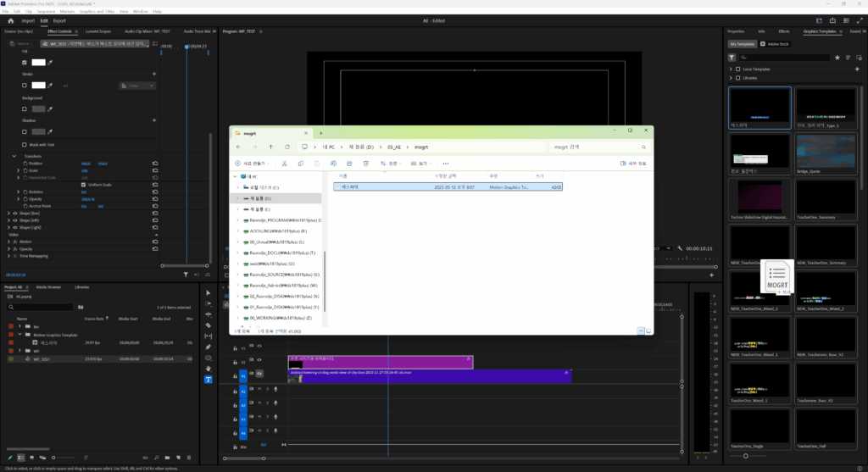This screenshot has width=868, height=472.
Task: Pick Stroke color with its eyedropper
Action: click(50, 86)
